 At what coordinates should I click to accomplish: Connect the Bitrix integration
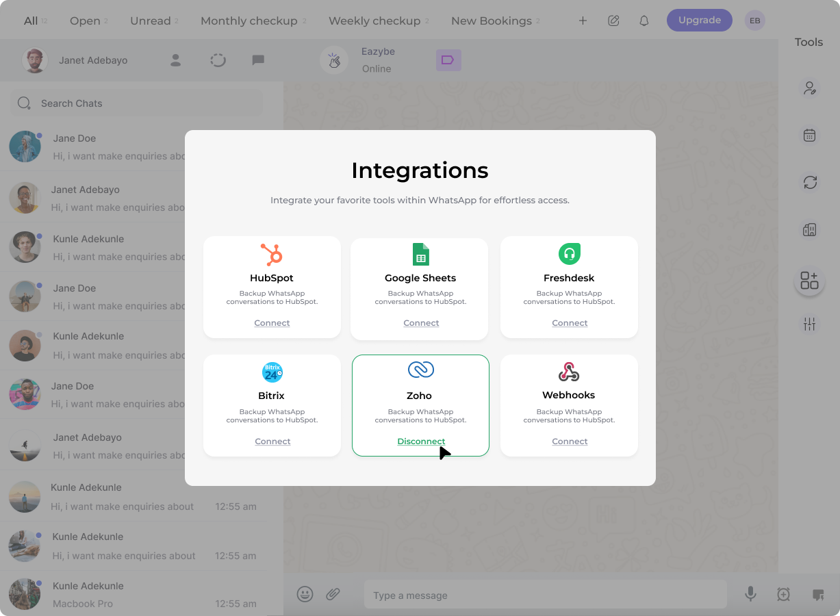[272, 441]
